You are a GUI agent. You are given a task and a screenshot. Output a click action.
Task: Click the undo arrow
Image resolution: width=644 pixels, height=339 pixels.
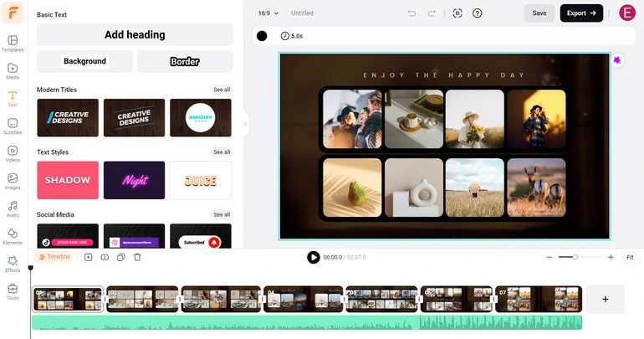411,13
